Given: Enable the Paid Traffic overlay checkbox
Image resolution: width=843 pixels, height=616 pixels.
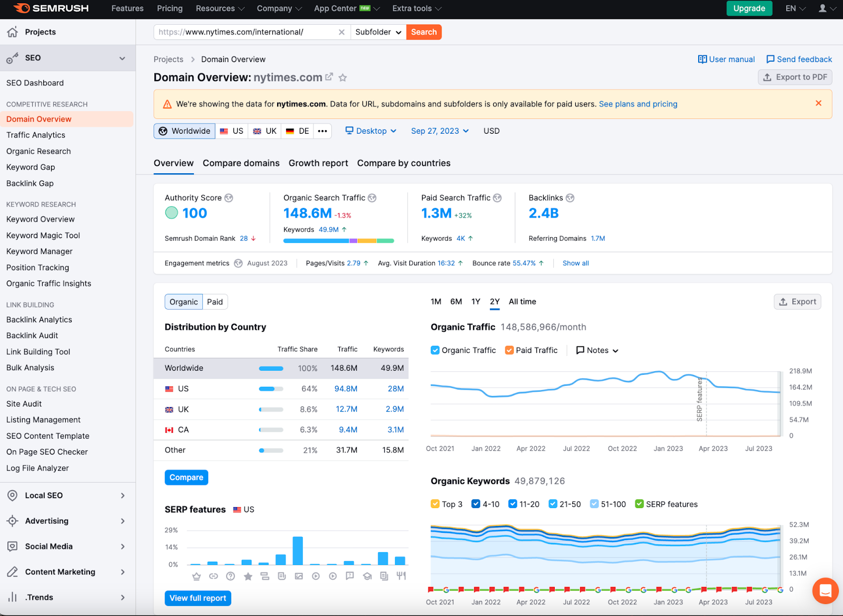Looking at the screenshot, I should (508, 350).
